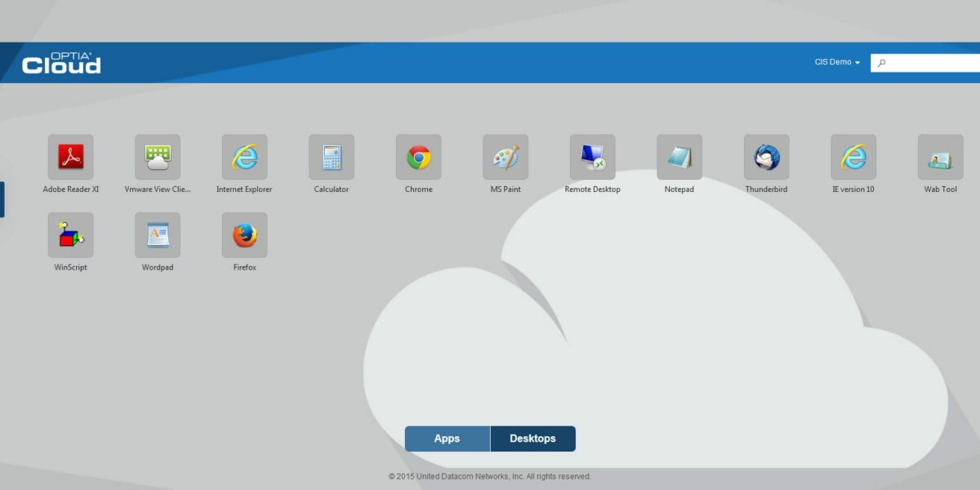
Task: Click the Remote Desktop text label
Action: [593, 189]
